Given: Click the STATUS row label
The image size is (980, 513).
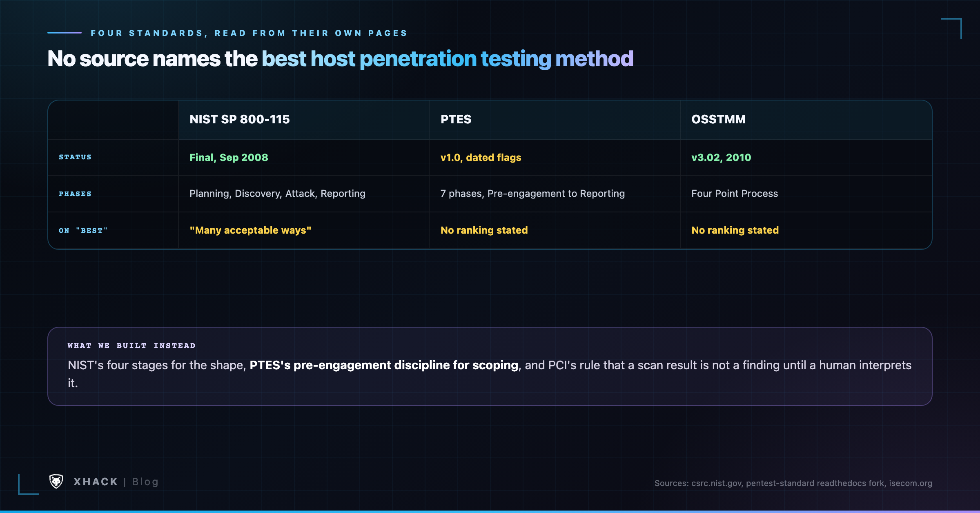Looking at the screenshot, I should [x=75, y=157].
